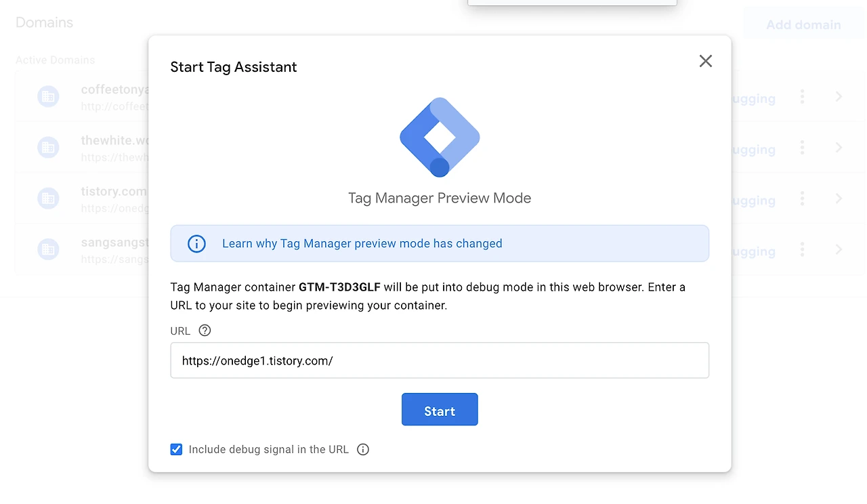Toggle Include debug signal in the URL checkbox
867x504 pixels.
click(177, 450)
